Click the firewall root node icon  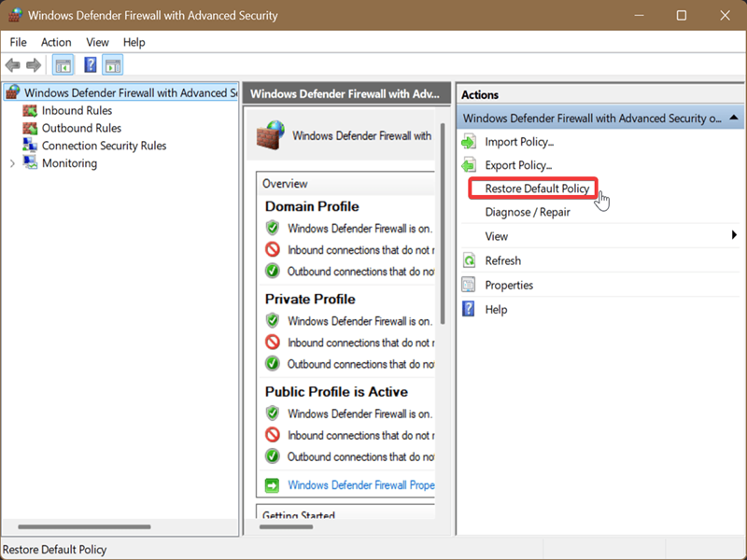pos(13,92)
